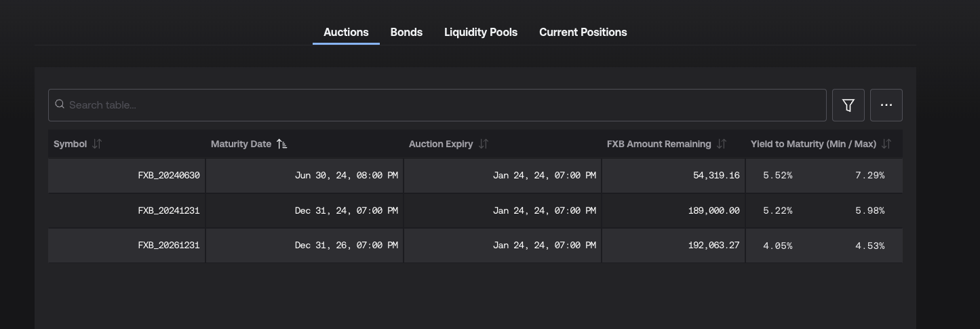Viewport: 980px width, 329px height.
Task: Open the Liquidity Pools tab
Action: [480, 33]
